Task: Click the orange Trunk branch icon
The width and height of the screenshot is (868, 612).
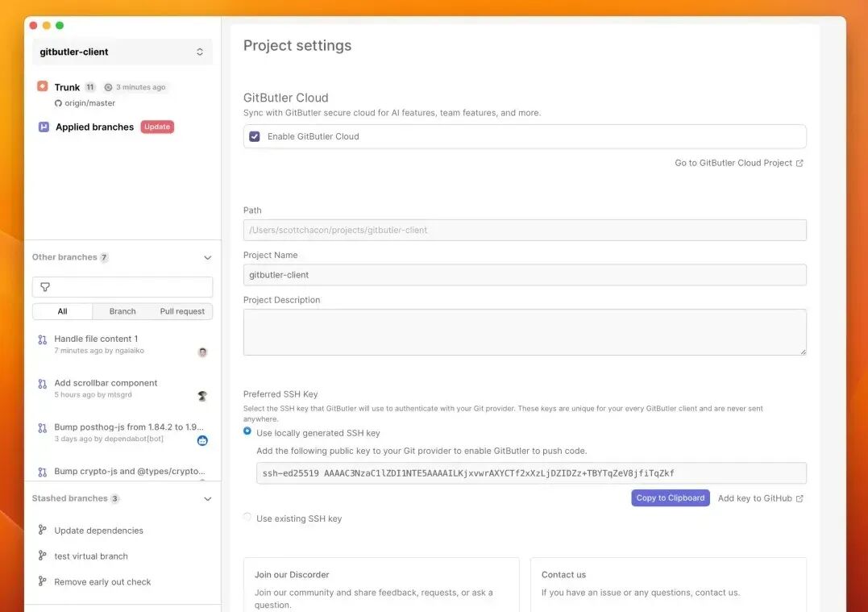Action: tap(43, 86)
